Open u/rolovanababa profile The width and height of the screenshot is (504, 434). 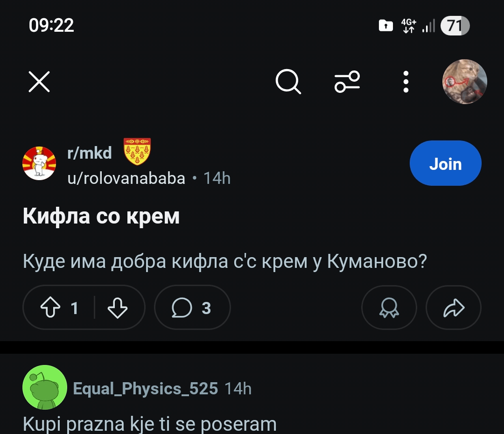click(x=126, y=178)
